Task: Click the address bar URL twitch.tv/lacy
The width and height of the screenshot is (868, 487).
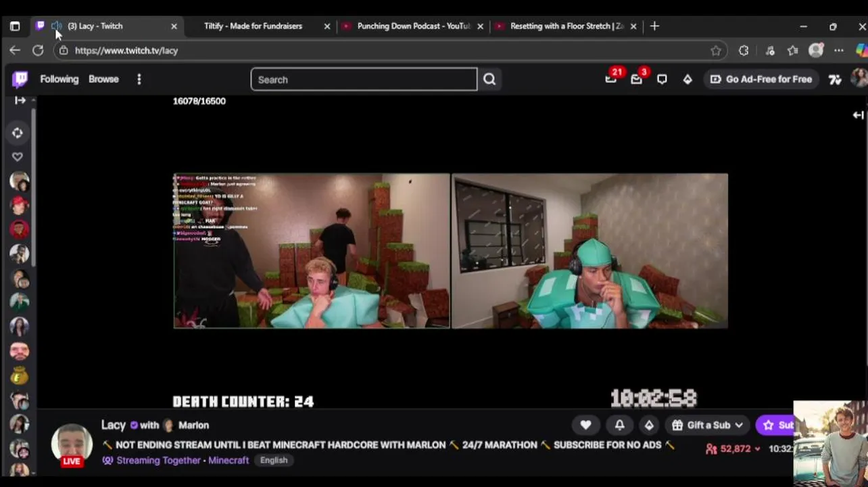Action: pos(126,50)
